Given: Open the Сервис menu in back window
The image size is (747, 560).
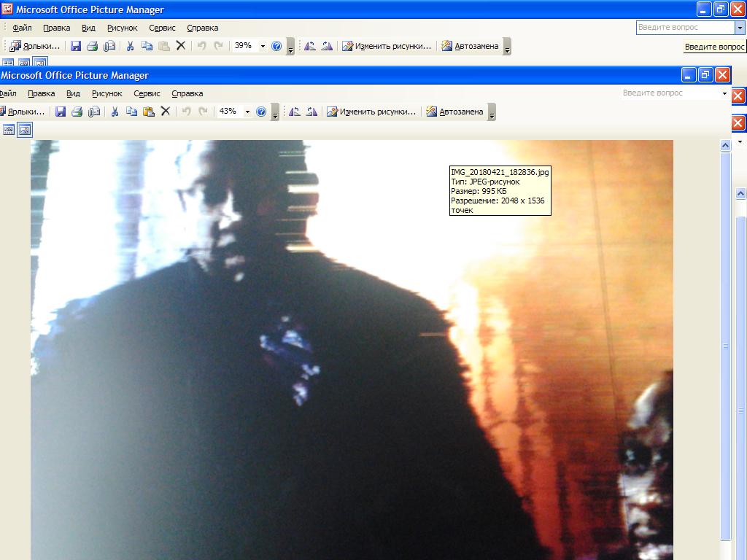Looking at the screenshot, I should coord(162,28).
